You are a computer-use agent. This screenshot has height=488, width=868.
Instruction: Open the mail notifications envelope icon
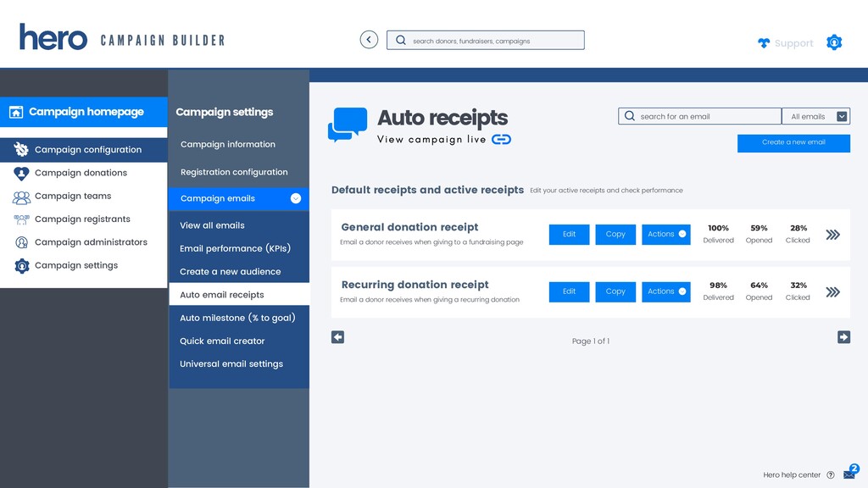pos(849,474)
